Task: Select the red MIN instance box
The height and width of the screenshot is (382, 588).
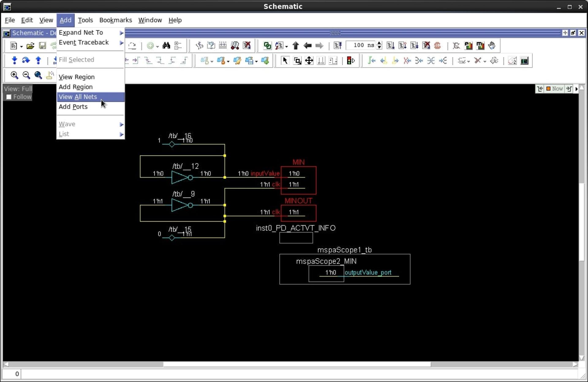Action: (299, 180)
